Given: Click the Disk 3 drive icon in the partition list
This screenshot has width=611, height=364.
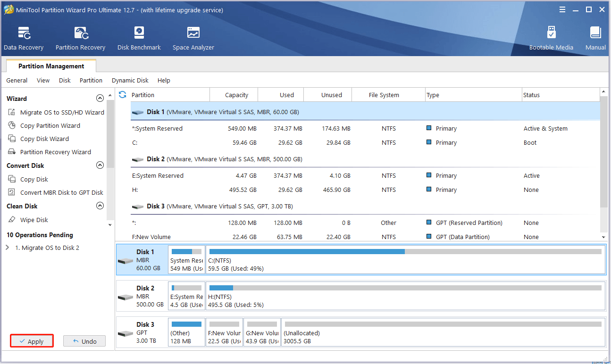Looking at the screenshot, I should [x=138, y=207].
